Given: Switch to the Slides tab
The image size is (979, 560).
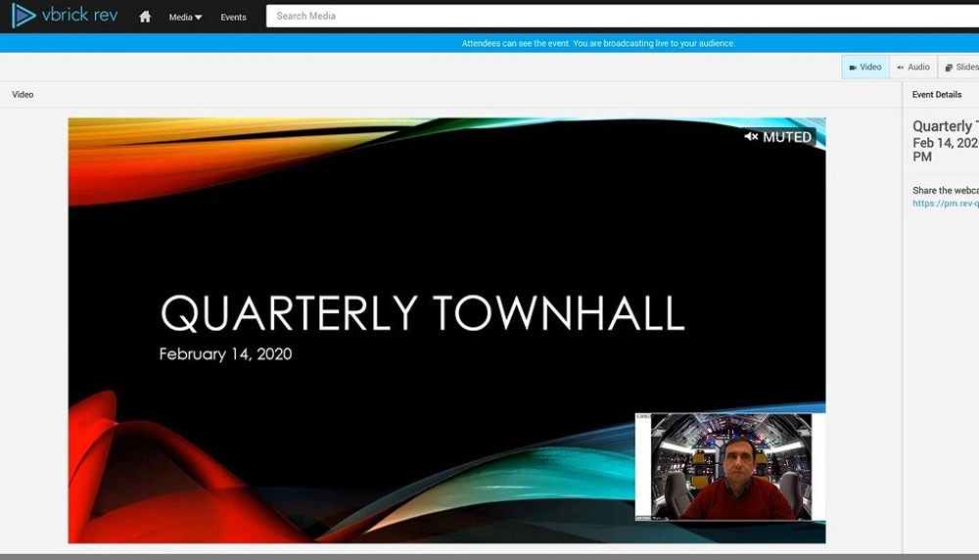Looking at the screenshot, I should click(x=959, y=67).
